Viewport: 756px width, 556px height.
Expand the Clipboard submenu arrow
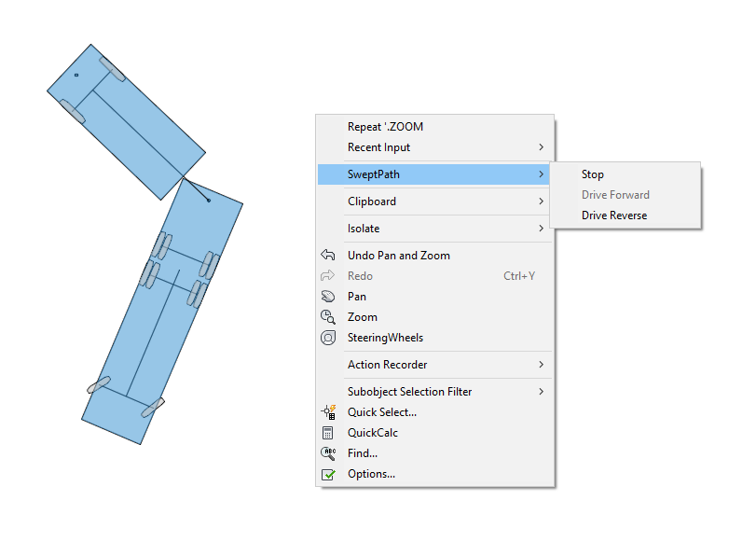coord(541,202)
